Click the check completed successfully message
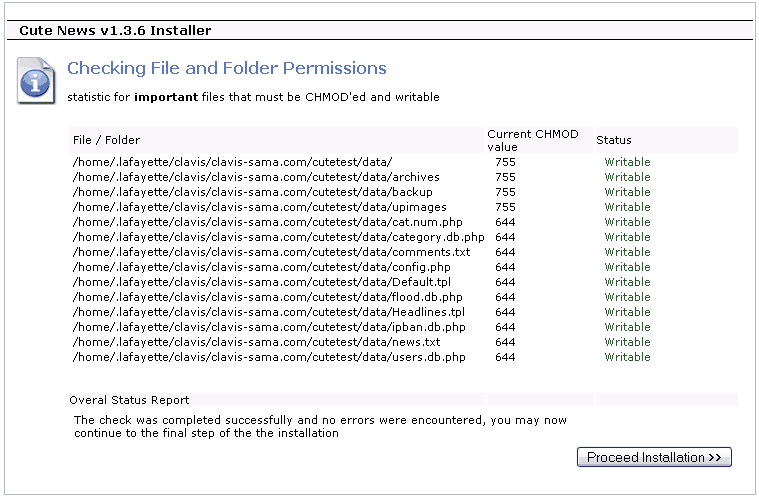Screen dimensions: 759x498 320,426
